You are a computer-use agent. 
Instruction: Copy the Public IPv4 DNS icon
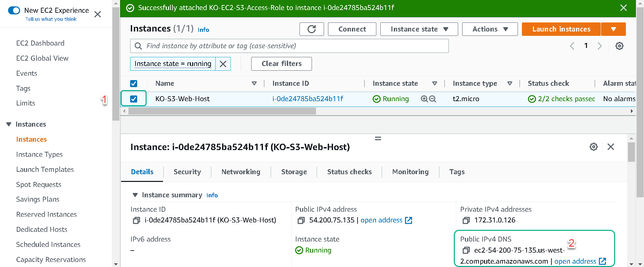466,250
